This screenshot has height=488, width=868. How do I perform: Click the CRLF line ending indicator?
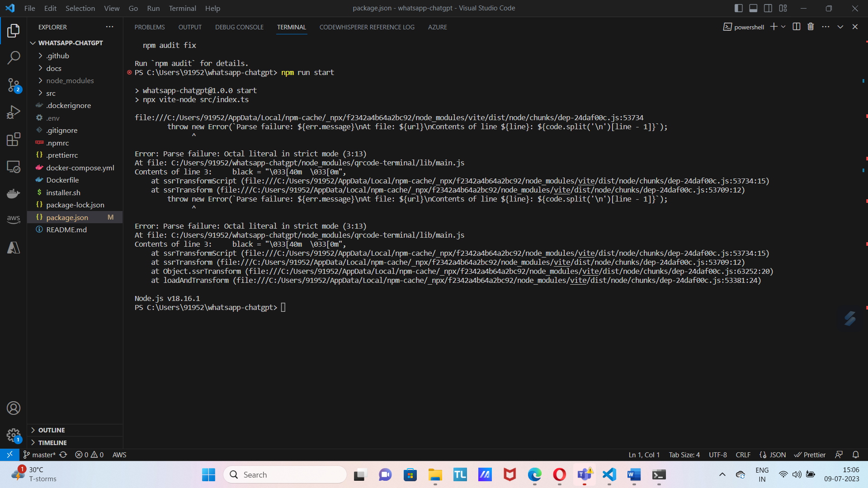point(743,455)
